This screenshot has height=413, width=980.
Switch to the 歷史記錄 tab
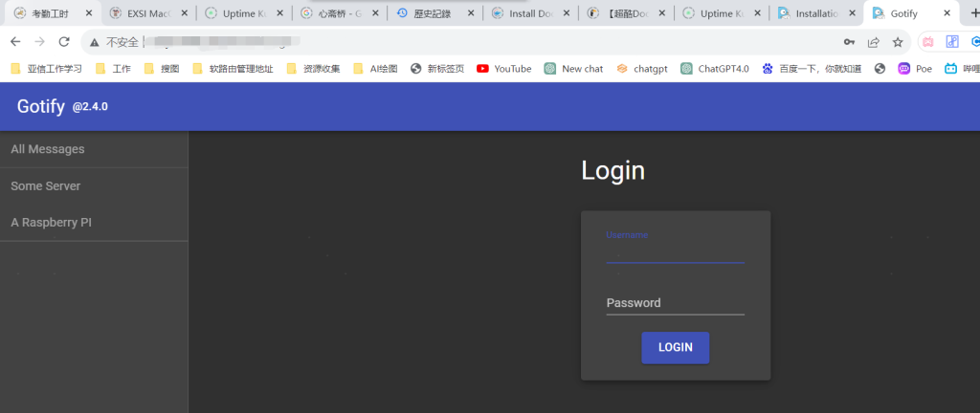(x=435, y=13)
